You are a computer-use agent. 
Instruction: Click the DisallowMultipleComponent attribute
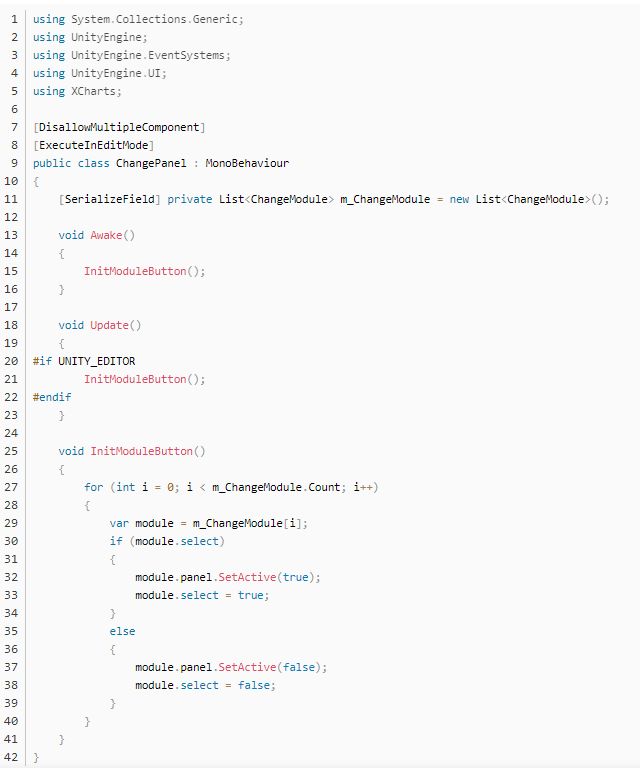pos(119,127)
